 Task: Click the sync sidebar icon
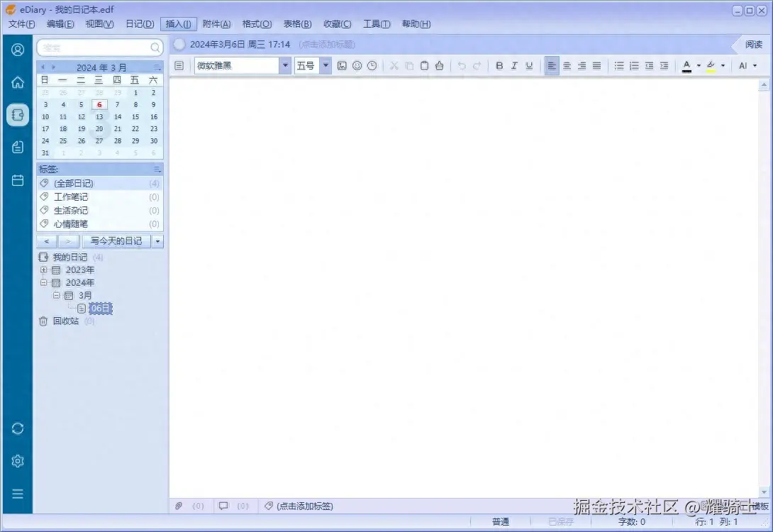[18, 428]
